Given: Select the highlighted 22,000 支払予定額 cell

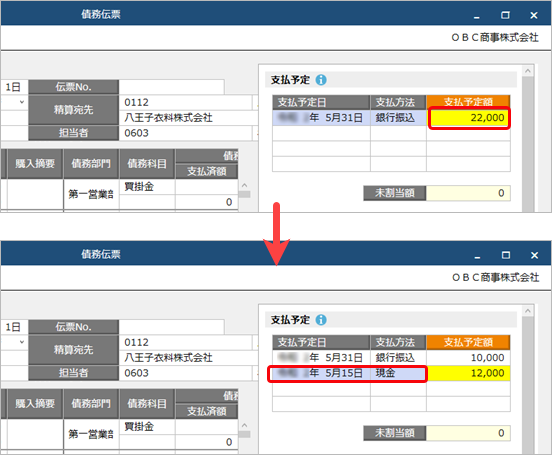Looking at the screenshot, I should tap(468, 118).
